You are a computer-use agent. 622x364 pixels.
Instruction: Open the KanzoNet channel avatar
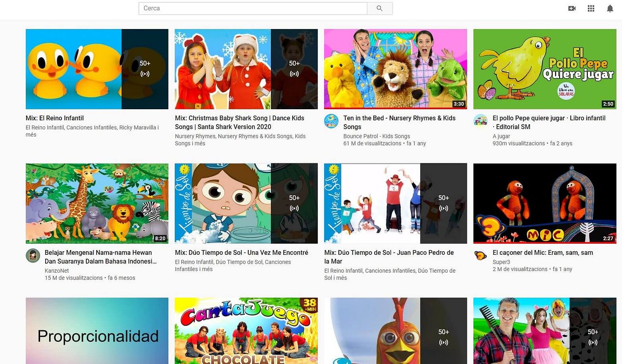33,256
